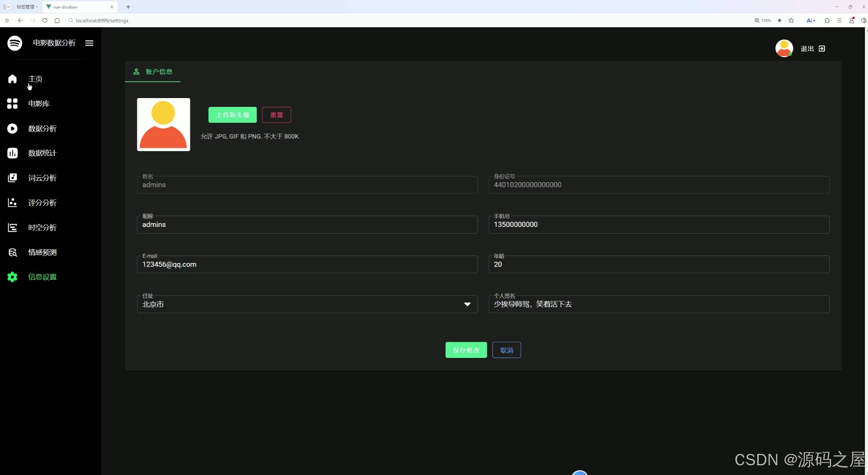Image resolution: width=868 pixels, height=475 pixels.
Task: Click the 保存修改 button
Action: (x=466, y=350)
